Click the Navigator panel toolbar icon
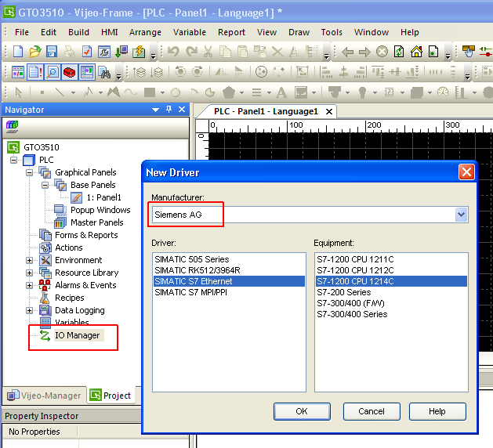 pos(12,127)
